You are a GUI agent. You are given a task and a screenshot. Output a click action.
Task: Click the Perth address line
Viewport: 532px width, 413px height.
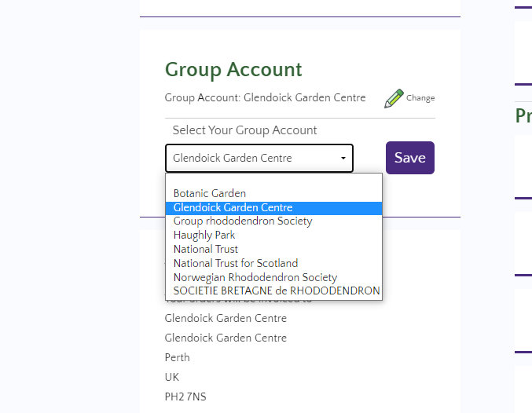click(178, 357)
